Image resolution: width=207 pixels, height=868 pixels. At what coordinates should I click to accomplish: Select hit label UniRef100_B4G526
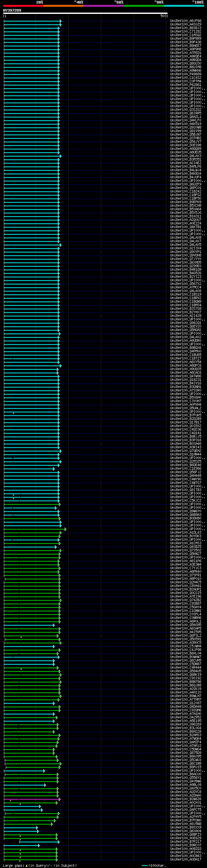(186, 273)
